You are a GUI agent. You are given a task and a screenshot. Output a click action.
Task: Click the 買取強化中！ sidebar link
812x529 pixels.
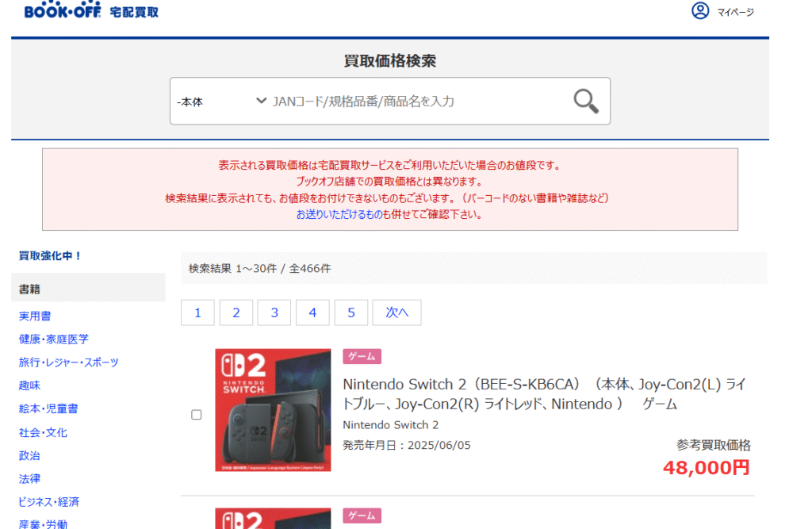50,256
